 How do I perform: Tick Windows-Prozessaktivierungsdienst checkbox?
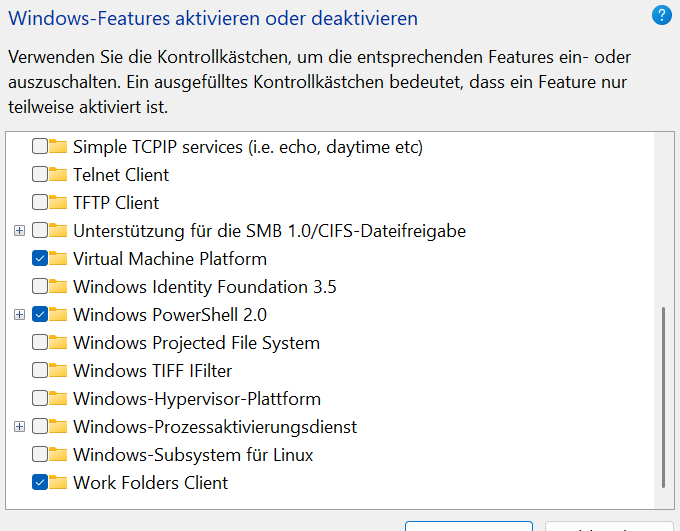pos(39,426)
